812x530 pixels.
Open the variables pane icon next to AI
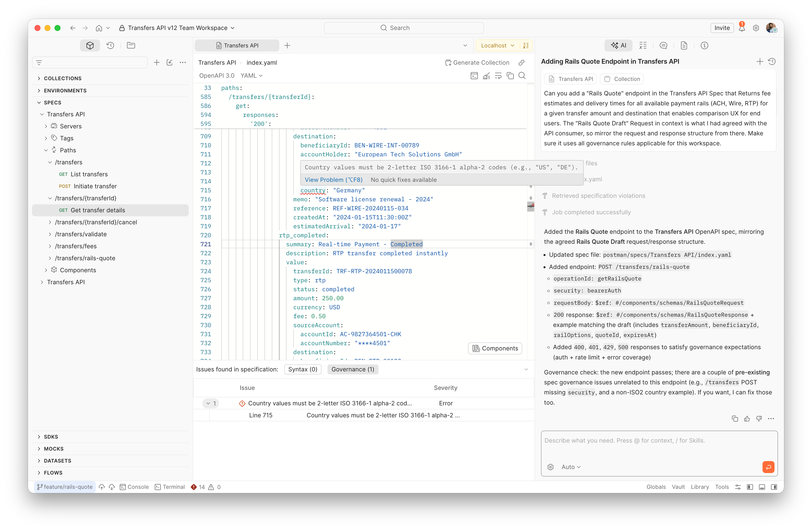pos(643,45)
